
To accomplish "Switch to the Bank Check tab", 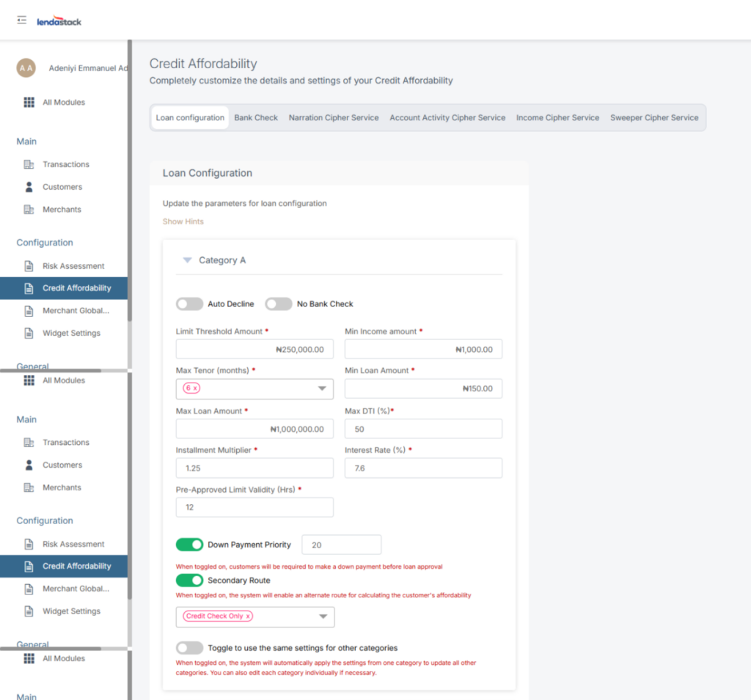I will pyautogui.click(x=256, y=117).
